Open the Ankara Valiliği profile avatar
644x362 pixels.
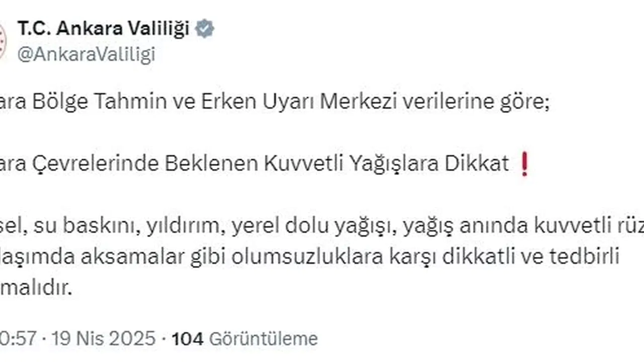(3, 41)
